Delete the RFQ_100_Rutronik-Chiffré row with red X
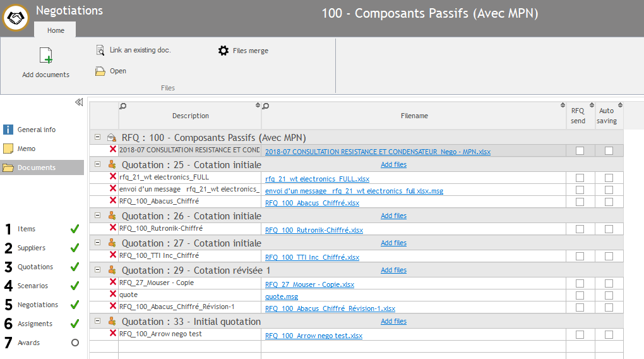644x359 pixels. [x=113, y=228]
